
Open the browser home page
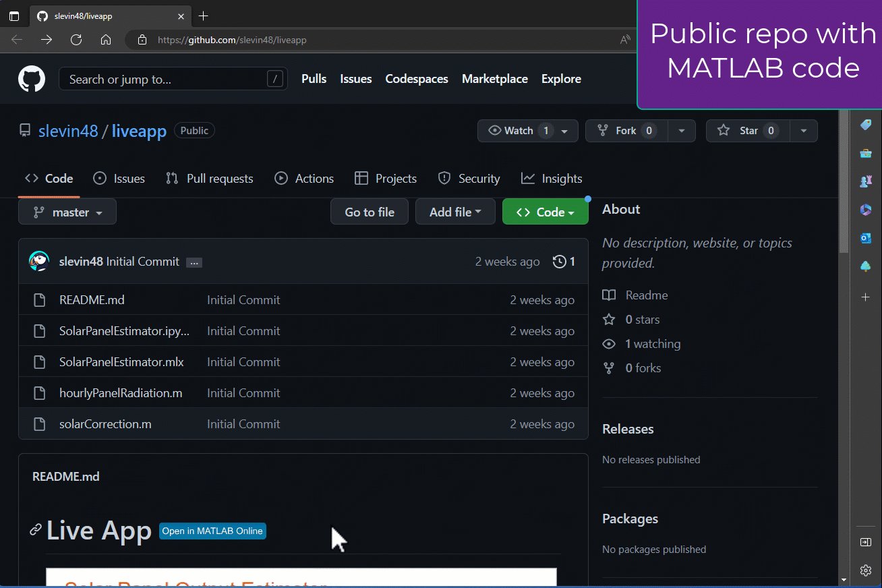106,40
